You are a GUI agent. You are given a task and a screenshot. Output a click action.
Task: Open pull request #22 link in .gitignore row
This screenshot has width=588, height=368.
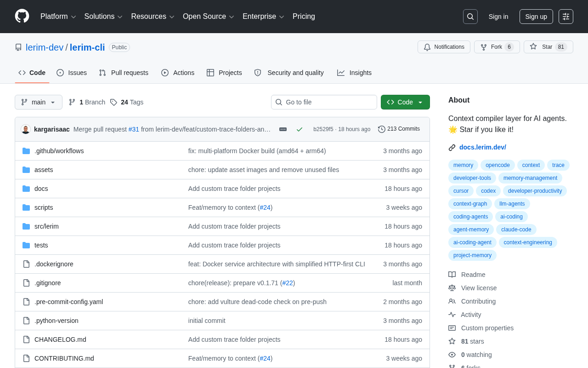(288, 283)
